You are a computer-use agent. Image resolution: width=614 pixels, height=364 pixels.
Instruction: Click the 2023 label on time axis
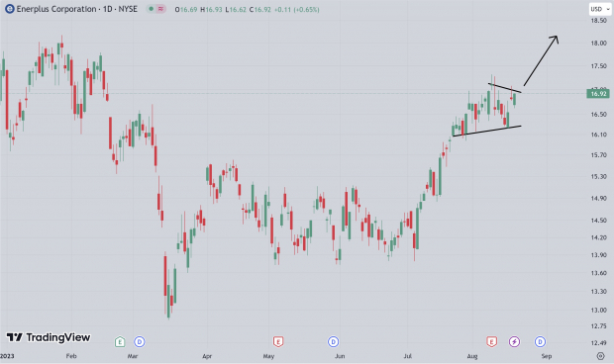click(x=6, y=356)
